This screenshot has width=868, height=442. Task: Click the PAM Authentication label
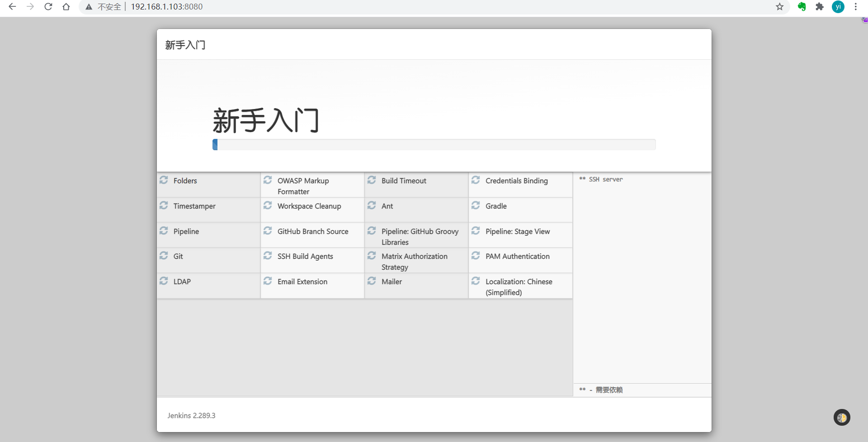[x=518, y=257]
